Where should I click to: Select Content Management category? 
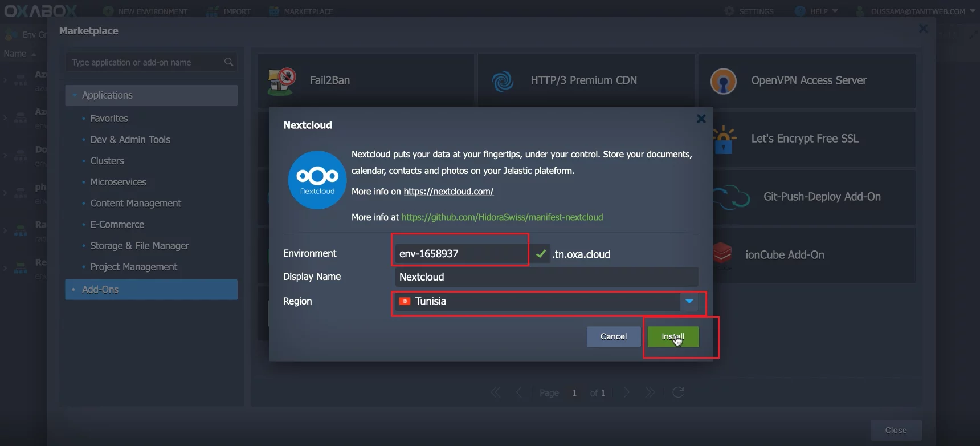pos(136,203)
